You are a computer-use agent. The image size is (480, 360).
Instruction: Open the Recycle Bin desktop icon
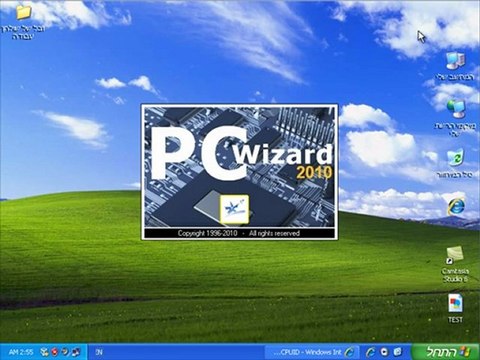coord(455,157)
